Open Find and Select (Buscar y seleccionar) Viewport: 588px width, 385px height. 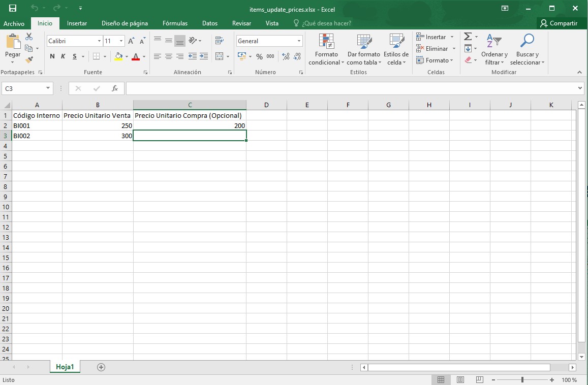527,50
